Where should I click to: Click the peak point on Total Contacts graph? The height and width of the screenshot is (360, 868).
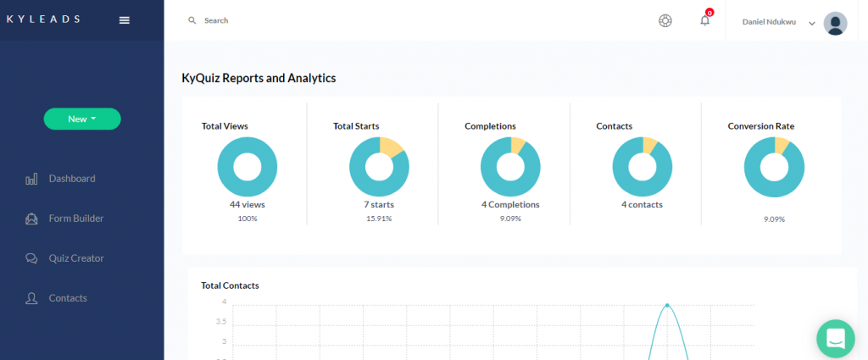(x=667, y=305)
